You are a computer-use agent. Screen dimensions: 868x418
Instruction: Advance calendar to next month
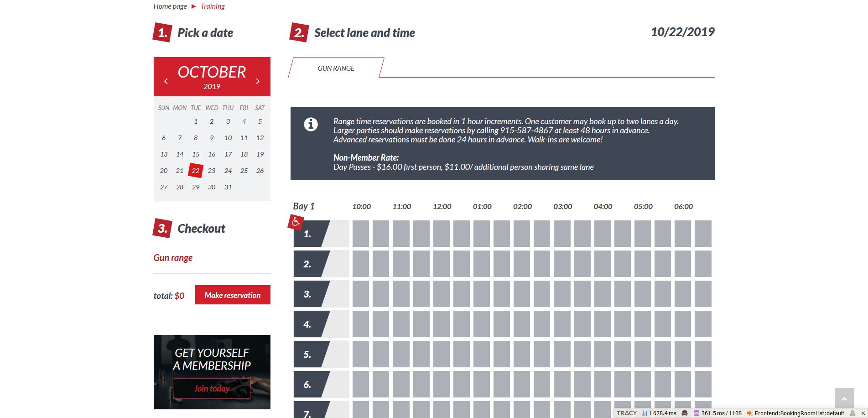pyautogui.click(x=258, y=81)
